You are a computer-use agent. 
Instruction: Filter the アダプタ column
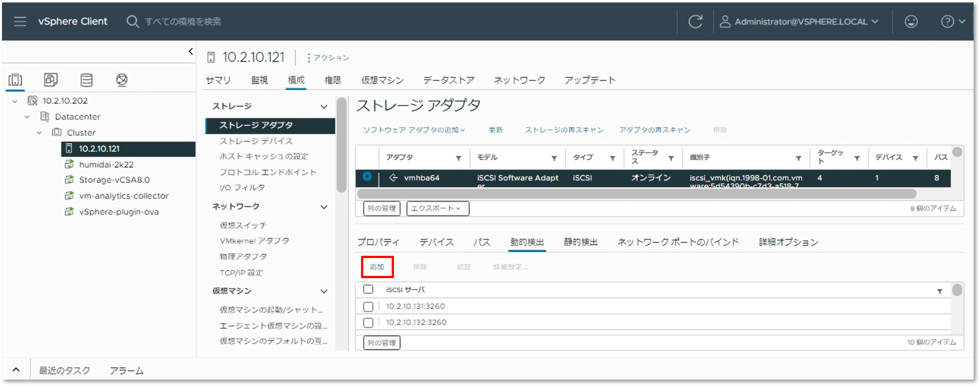[x=458, y=158]
